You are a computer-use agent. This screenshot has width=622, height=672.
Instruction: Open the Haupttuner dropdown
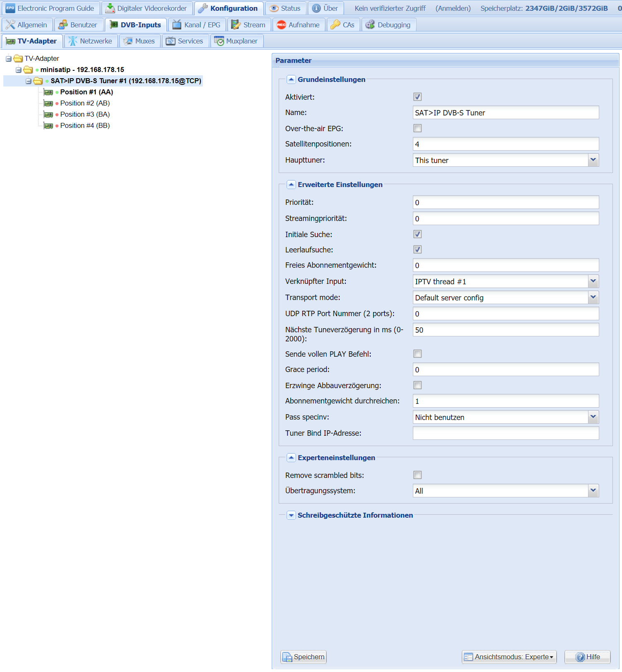click(x=593, y=160)
